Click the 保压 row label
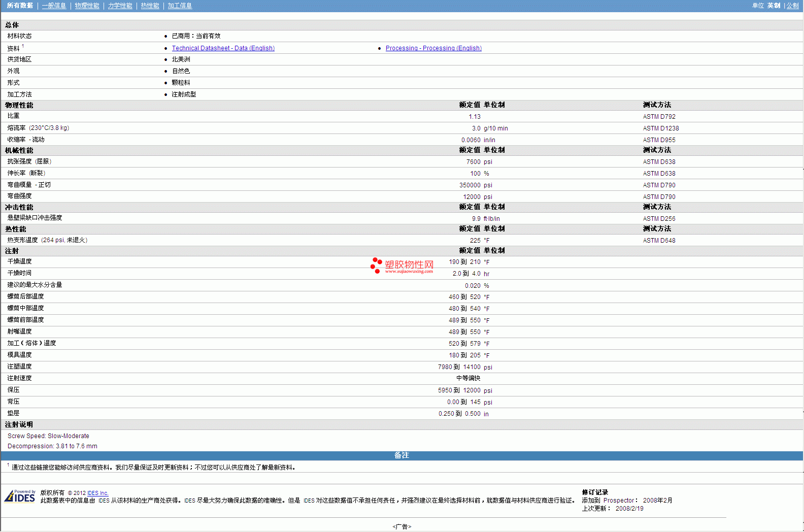Screen dimensions: 804x532 (13, 390)
